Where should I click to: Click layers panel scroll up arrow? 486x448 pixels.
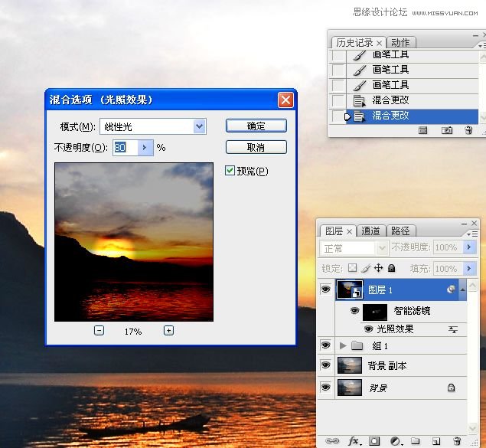tap(472, 285)
